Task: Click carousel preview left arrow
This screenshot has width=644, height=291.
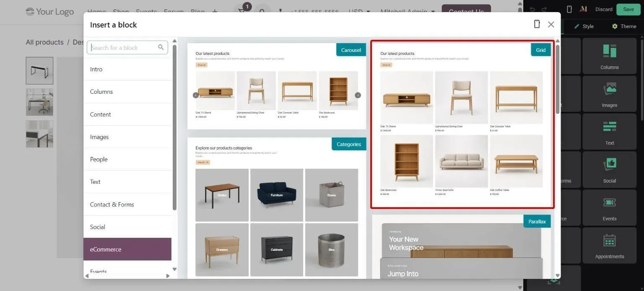Action: pyautogui.click(x=195, y=95)
